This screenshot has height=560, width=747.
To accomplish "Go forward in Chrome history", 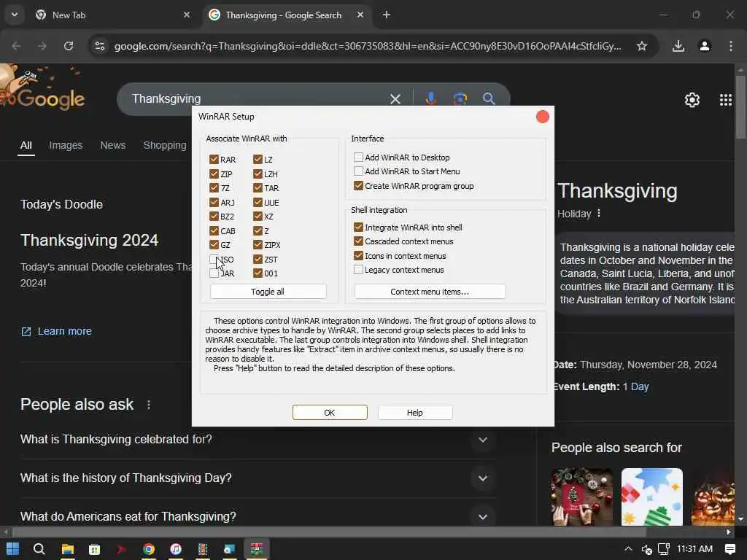I will click(42, 46).
